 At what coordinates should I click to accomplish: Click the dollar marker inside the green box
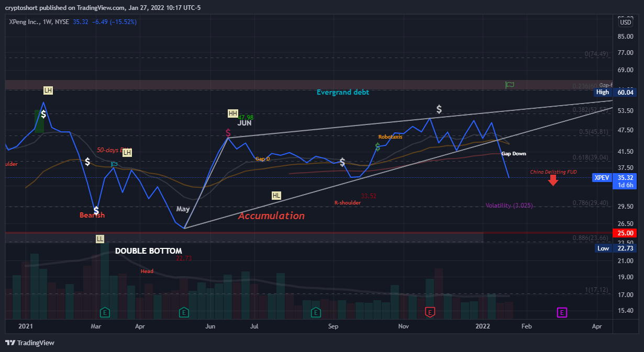43,113
